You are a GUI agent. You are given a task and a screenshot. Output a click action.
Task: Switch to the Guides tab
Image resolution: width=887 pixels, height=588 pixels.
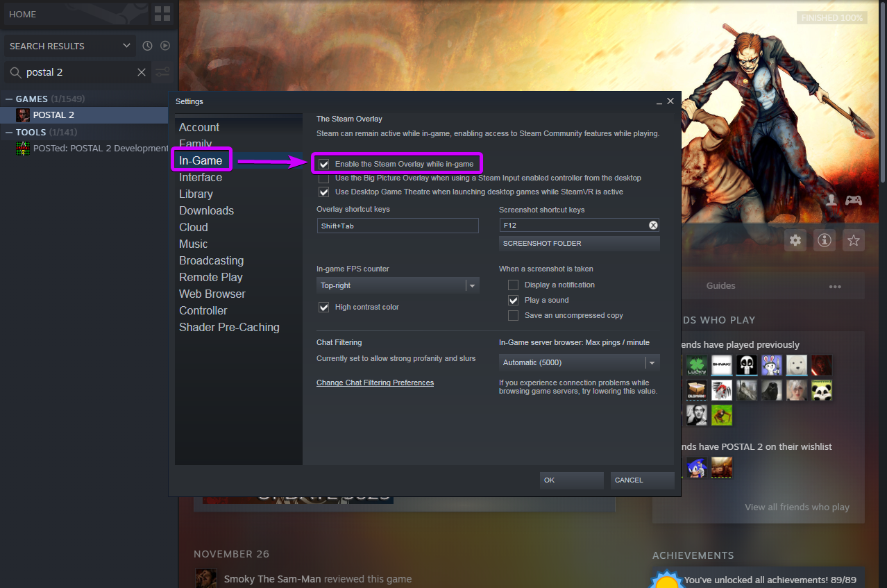tap(720, 286)
